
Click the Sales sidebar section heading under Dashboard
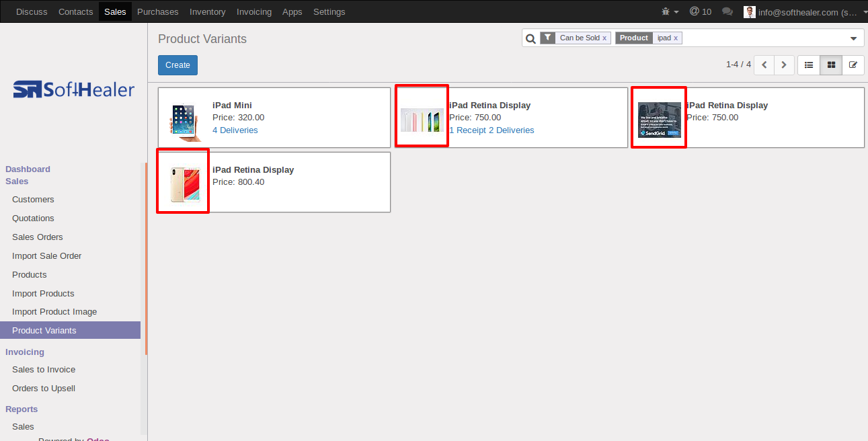pos(17,182)
